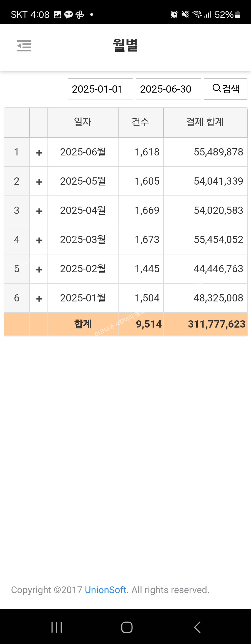Image resolution: width=251 pixels, height=644 pixels.
Task: Expand the 2025-06월 row plus icon
Action: coord(39,152)
